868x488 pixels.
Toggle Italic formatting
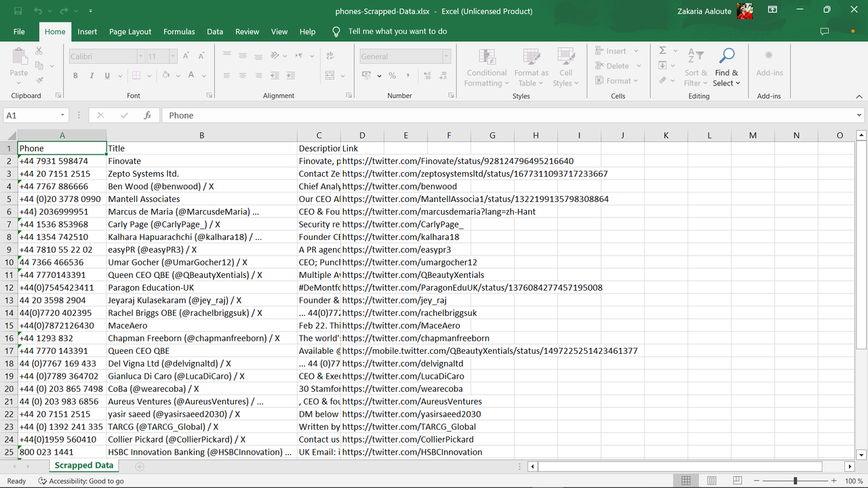[92, 75]
